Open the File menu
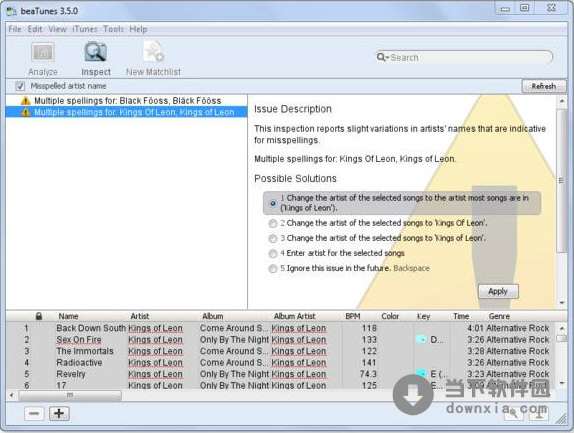This screenshot has height=433, width=574. pyautogui.click(x=15, y=29)
